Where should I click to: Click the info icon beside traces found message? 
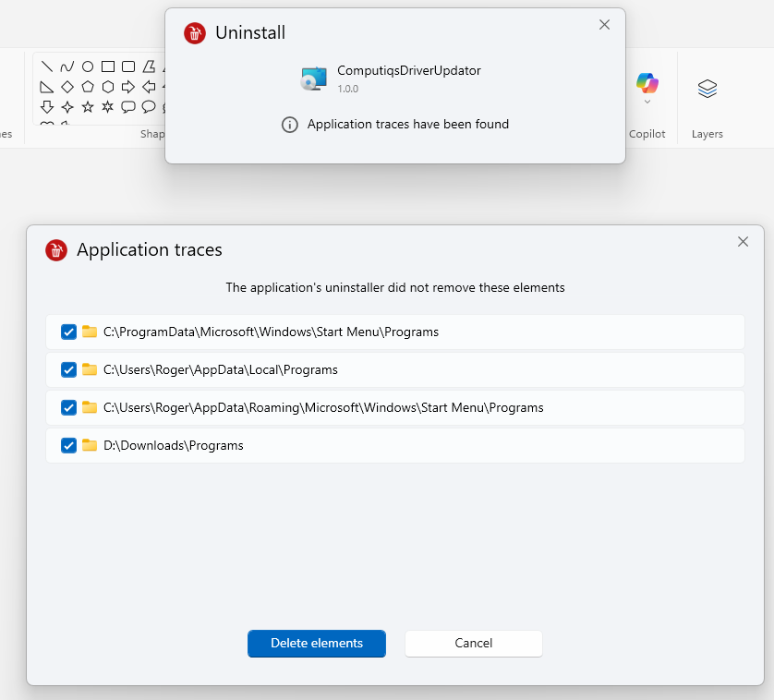pos(290,125)
